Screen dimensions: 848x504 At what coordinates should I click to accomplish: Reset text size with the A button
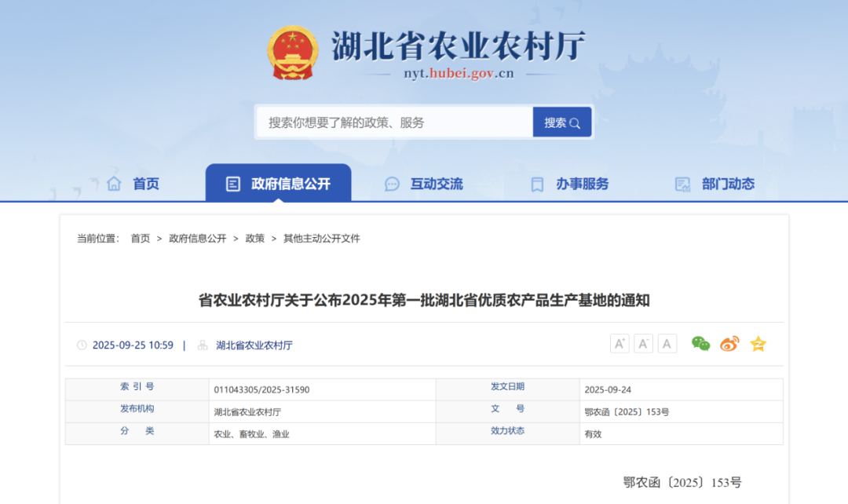667,343
